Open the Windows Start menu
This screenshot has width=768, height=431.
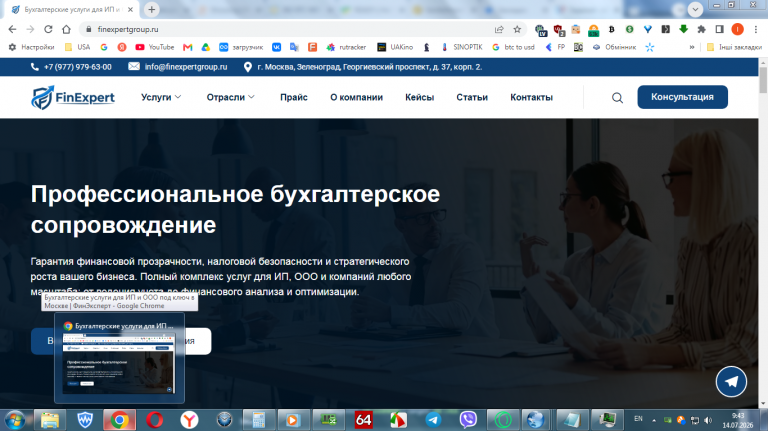[15, 420]
